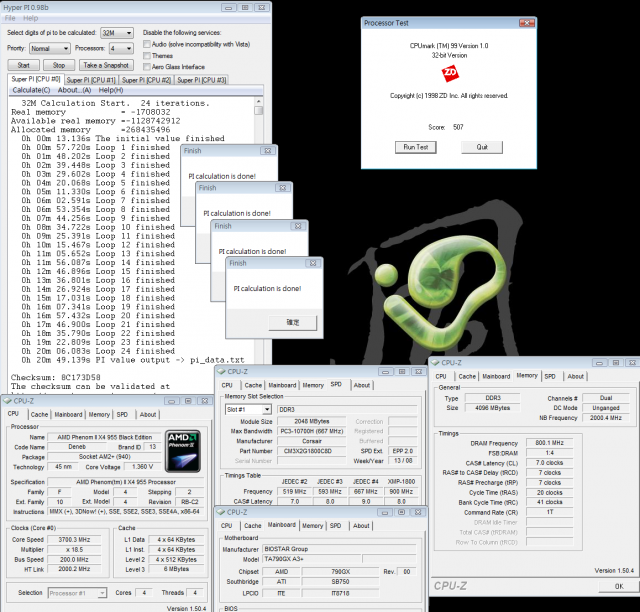640x612 pixels.
Task: Switch to Super PI [CPU #3] tab
Action: (201, 80)
